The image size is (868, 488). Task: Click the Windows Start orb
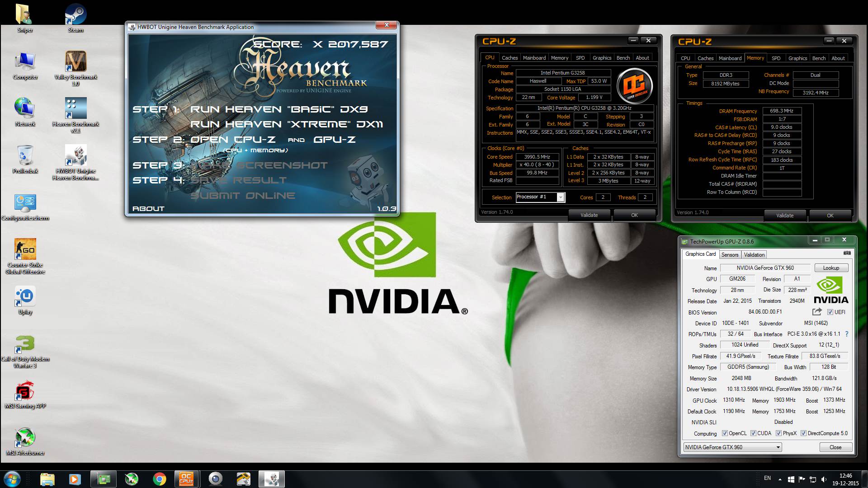tap(12, 479)
